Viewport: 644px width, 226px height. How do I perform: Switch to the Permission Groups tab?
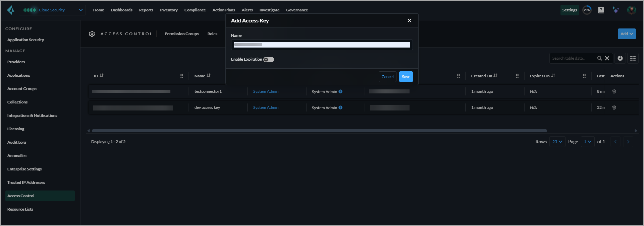[181, 34]
